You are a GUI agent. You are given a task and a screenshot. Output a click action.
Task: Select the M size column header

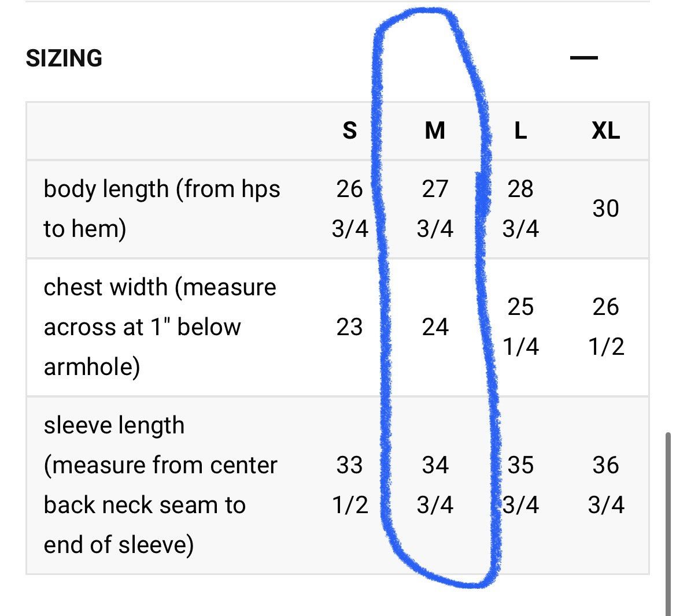pyautogui.click(x=435, y=130)
